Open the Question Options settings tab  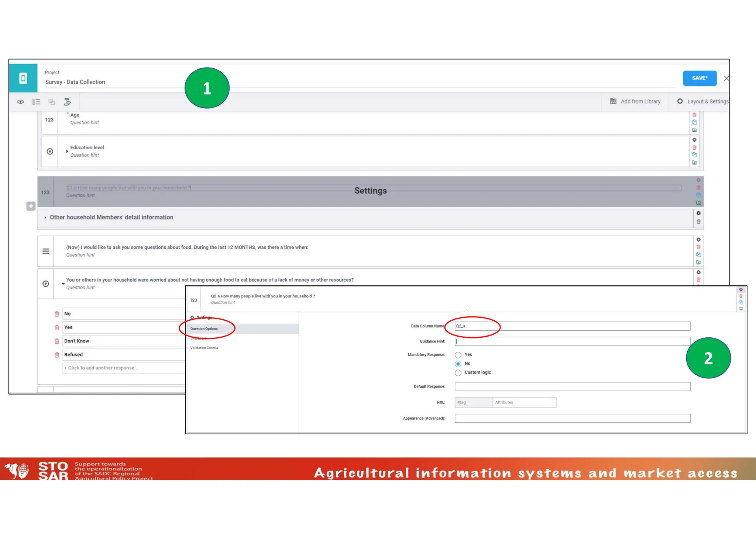point(204,329)
